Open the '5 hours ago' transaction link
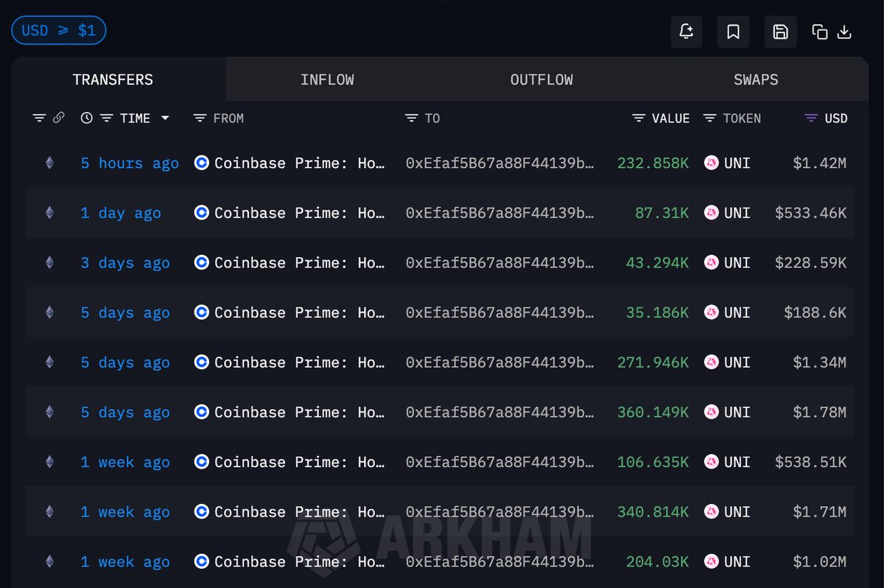The height and width of the screenshot is (588, 884). coord(130,164)
